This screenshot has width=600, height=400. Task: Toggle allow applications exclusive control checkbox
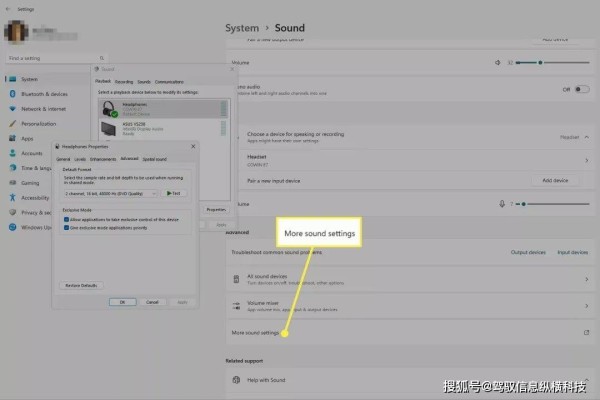(66, 218)
